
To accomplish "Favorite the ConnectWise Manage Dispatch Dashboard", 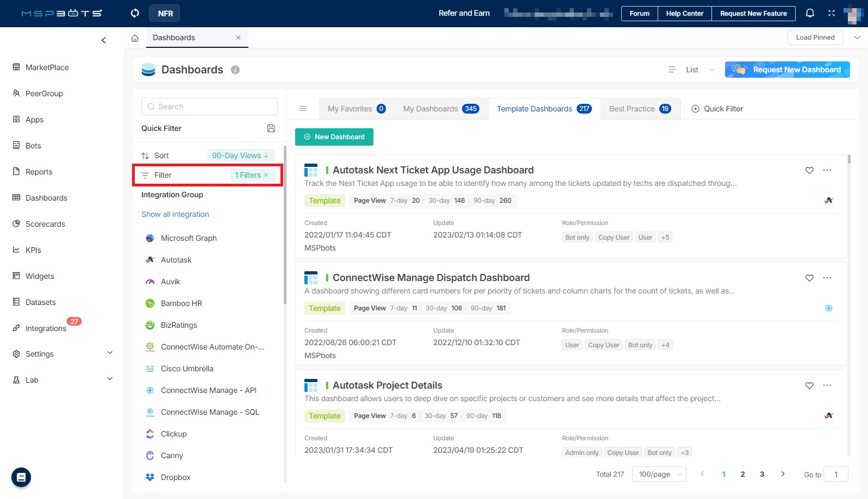I will (809, 278).
